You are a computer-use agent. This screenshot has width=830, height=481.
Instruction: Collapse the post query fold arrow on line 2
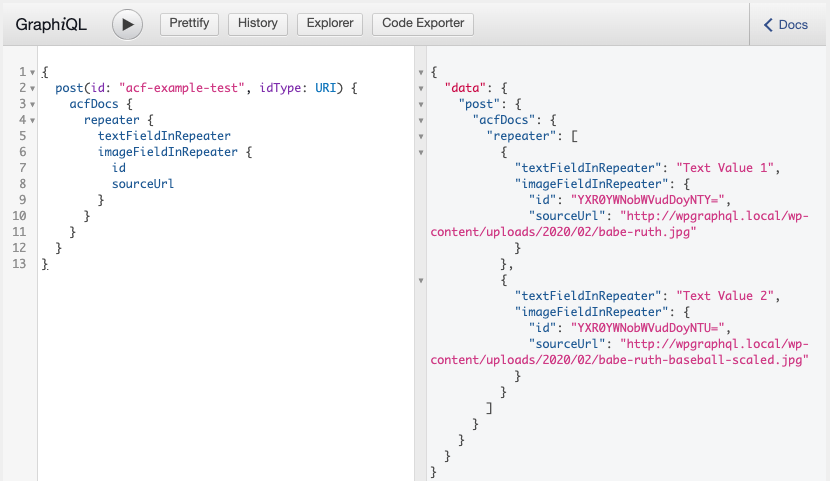33,89
